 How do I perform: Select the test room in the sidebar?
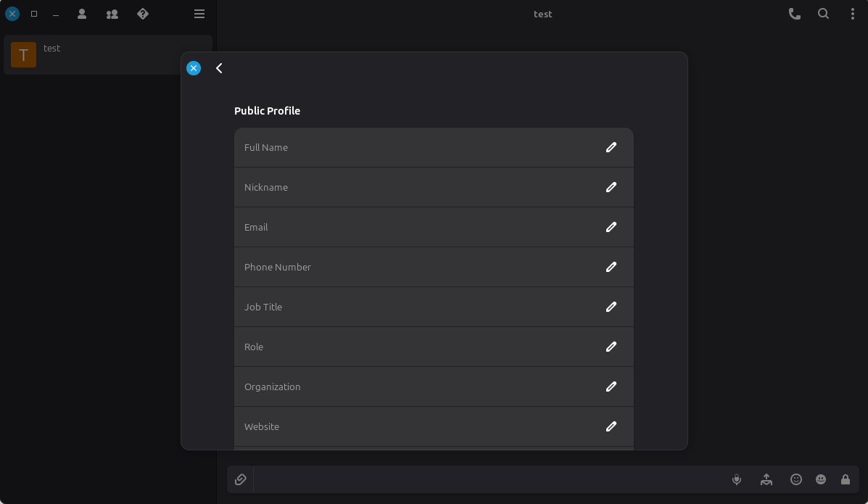click(107, 54)
